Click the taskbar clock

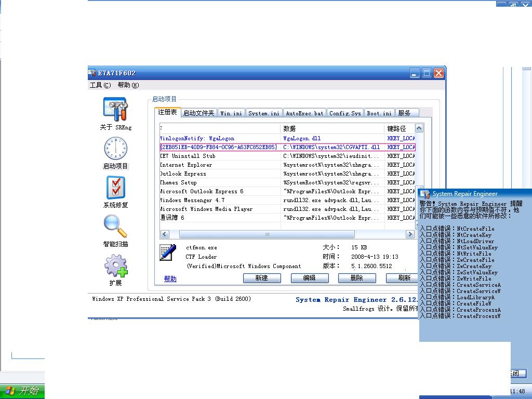coord(518,391)
